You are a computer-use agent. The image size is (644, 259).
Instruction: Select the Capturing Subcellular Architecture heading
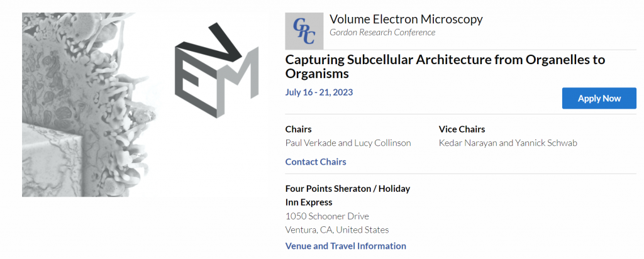pyautogui.click(x=445, y=67)
